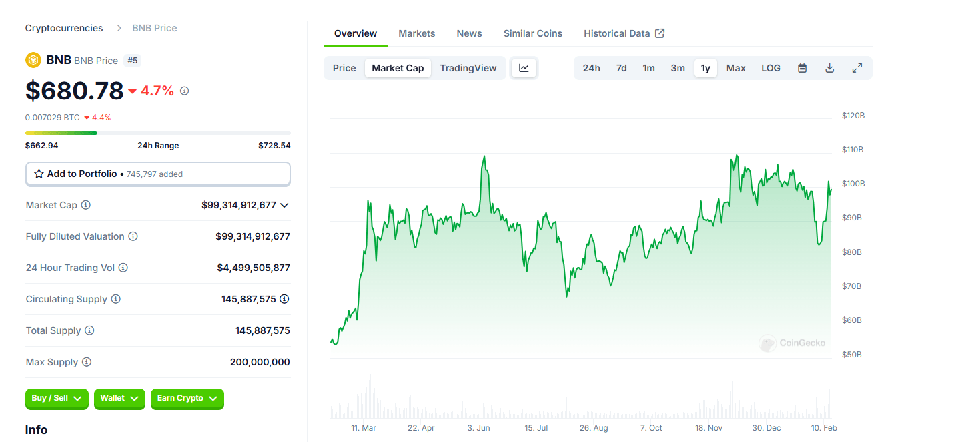Enable LOG scale on the chart

pos(771,67)
